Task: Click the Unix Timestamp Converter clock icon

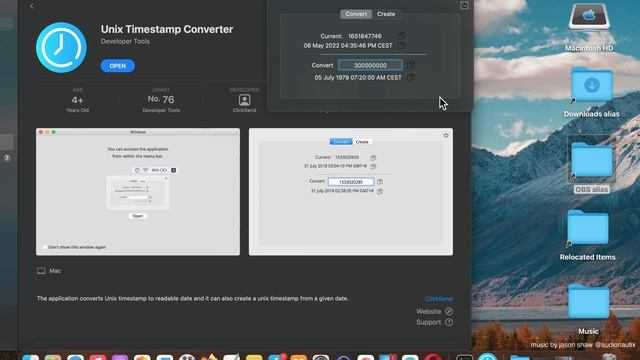Action: coord(61,47)
